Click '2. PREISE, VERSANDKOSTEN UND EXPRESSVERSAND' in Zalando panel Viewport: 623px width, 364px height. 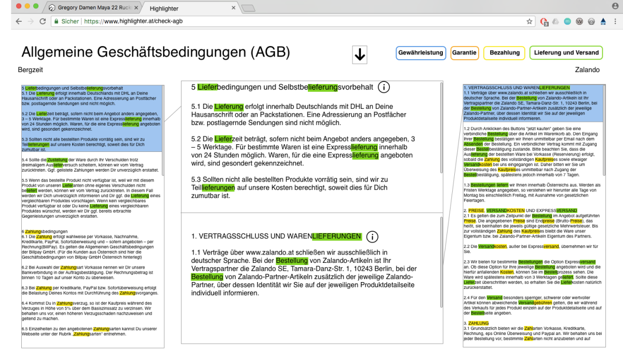[x=520, y=211]
